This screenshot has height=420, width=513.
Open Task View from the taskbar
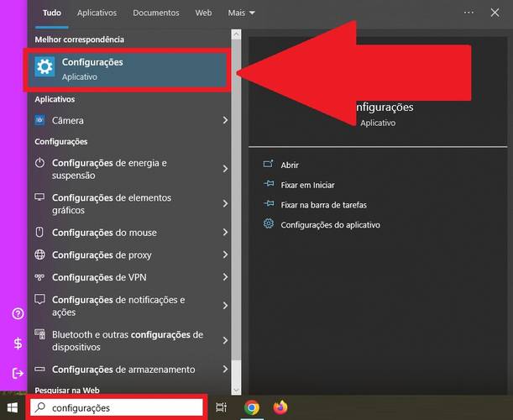pos(221,407)
